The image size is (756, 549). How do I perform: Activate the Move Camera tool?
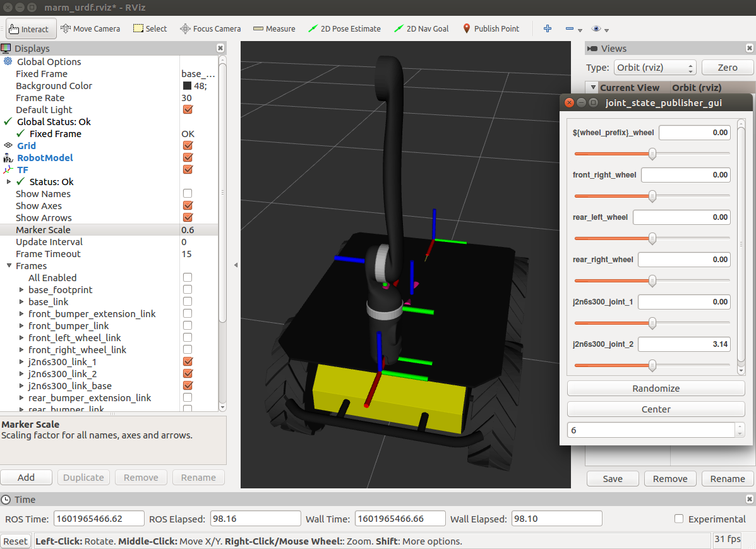tap(90, 29)
